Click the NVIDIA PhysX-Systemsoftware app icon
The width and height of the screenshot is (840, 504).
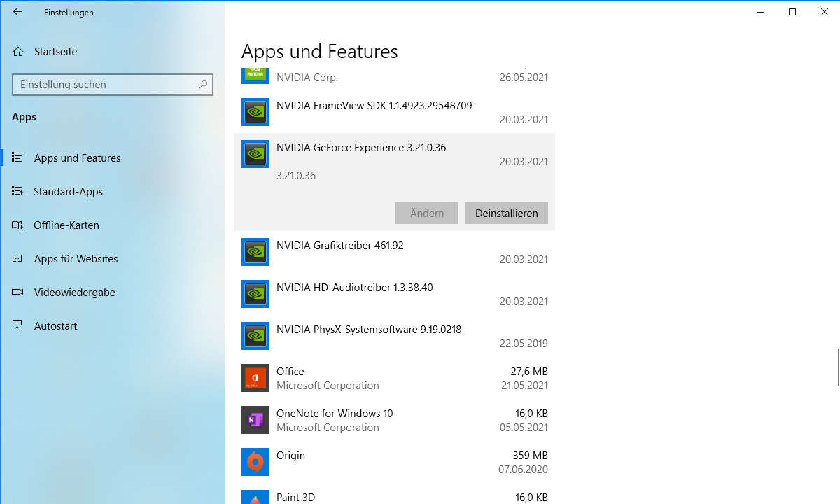255,336
